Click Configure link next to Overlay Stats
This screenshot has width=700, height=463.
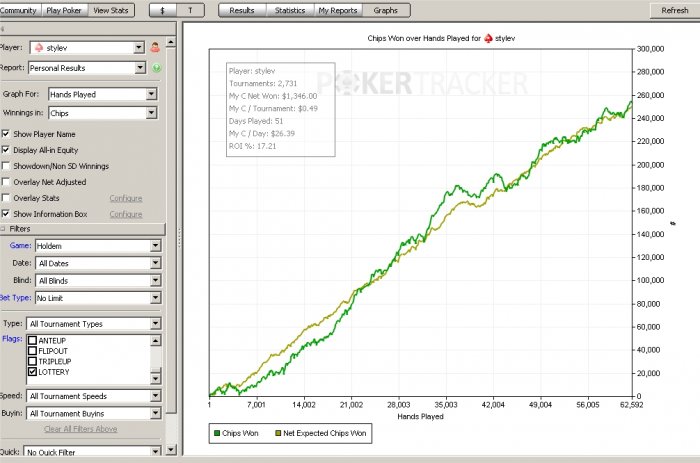[x=126, y=198]
